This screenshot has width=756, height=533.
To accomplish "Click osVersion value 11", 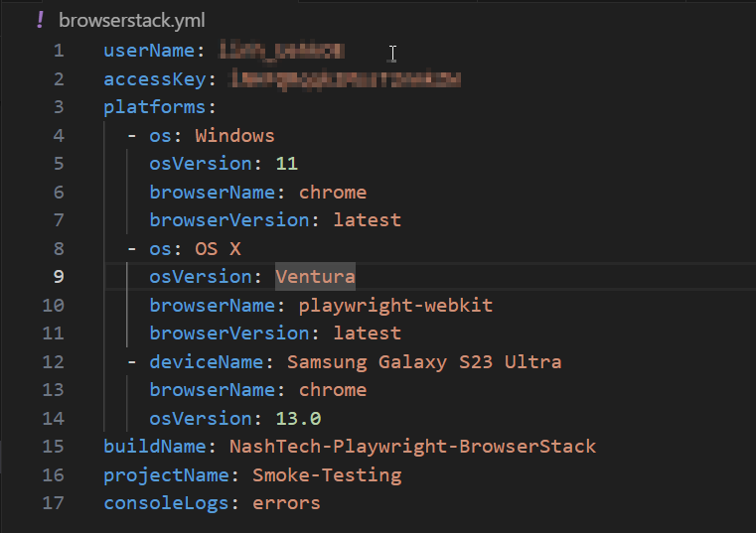I will [287, 164].
